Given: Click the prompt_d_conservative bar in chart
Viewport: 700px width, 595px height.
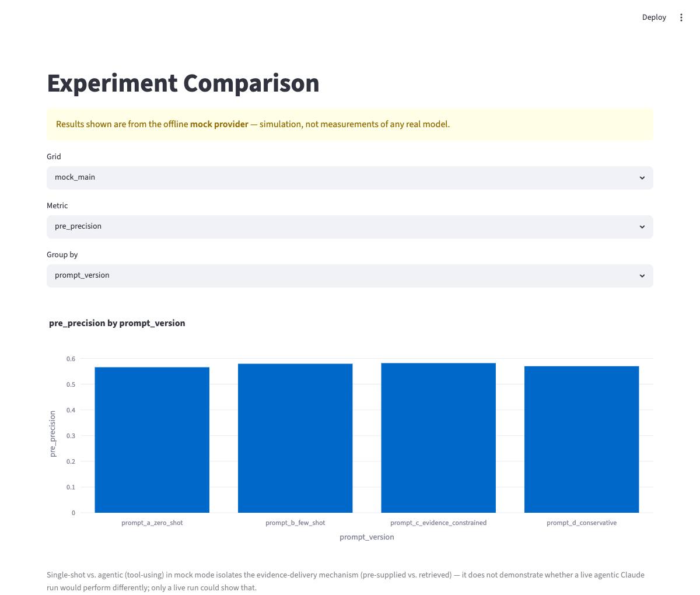Looking at the screenshot, I should pyautogui.click(x=582, y=439).
